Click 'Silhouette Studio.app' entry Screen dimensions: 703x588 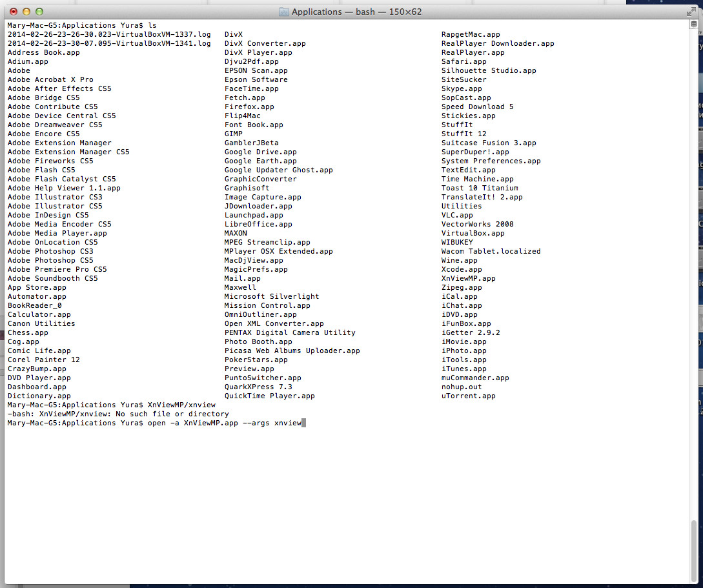tap(489, 70)
